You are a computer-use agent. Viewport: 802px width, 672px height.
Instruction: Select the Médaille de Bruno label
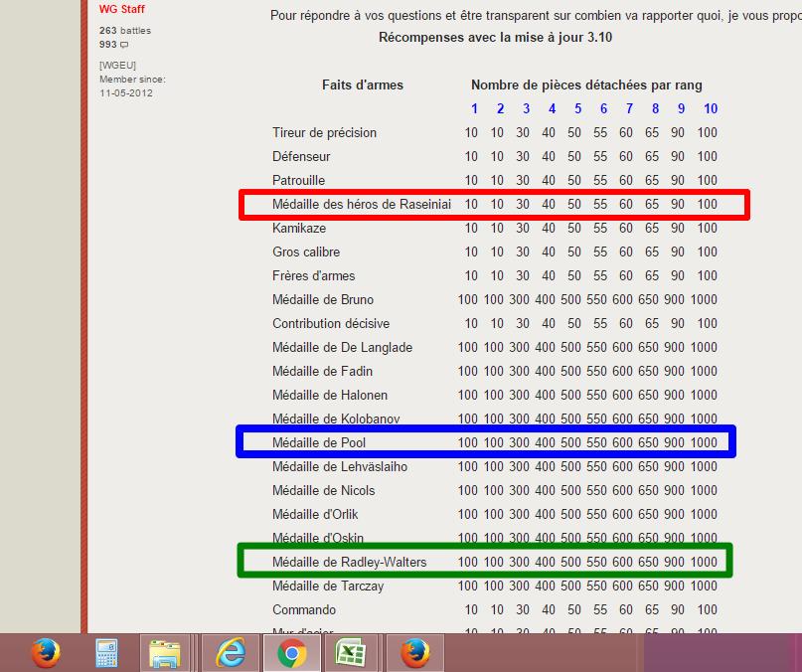pyautogui.click(x=323, y=300)
